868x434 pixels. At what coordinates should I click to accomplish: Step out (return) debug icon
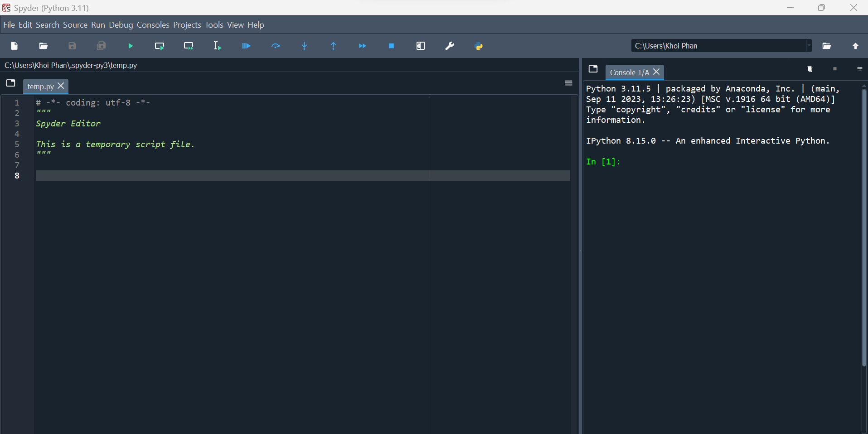tap(334, 46)
